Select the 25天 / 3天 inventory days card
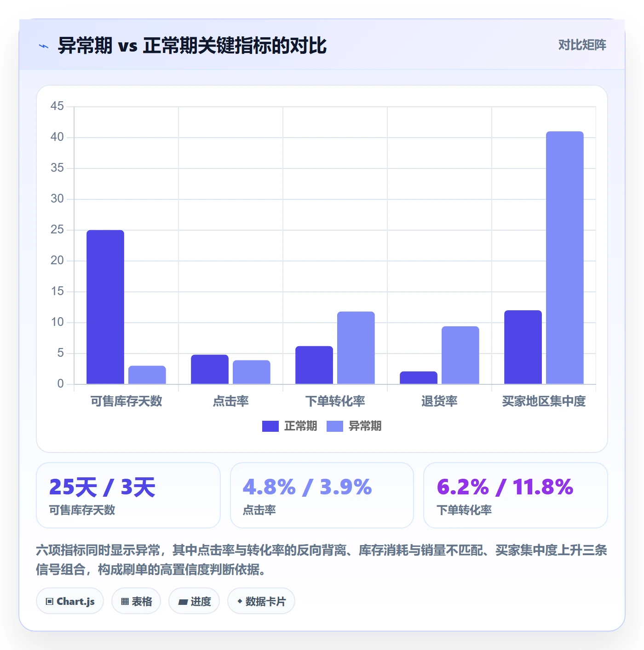Image resolution: width=644 pixels, height=650 pixels. [128, 495]
